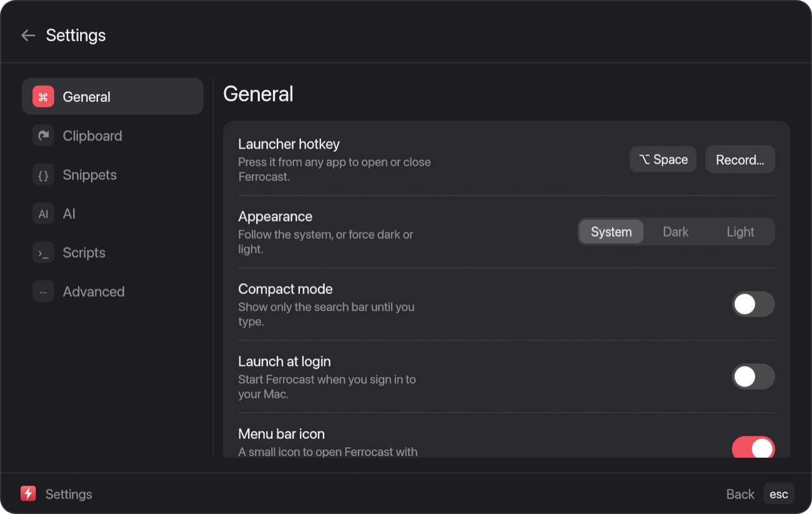The width and height of the screenshot is (812, 514).
Task: Click the Advanced ellipsis icon
Action: pyautogui.click(x=43, y=292)
